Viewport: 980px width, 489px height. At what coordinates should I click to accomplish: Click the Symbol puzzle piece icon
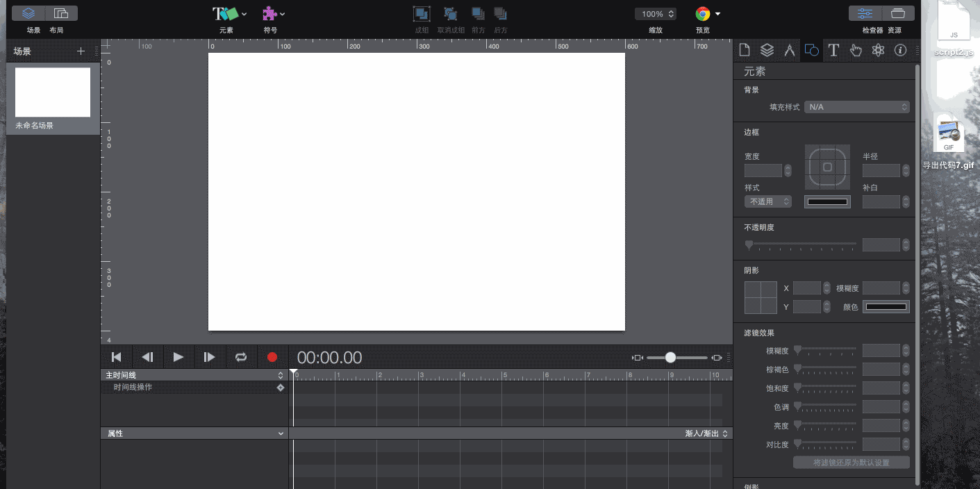(x=269, y=14)
